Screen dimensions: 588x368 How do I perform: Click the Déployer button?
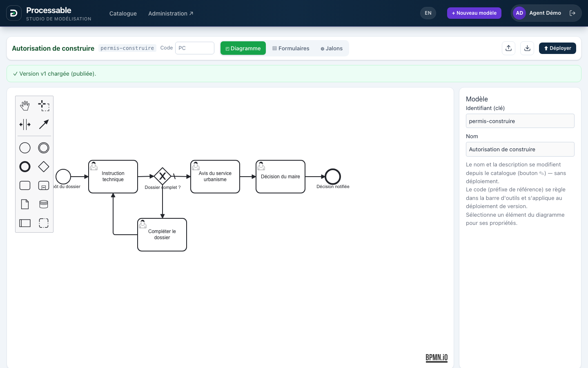tap(557, 48)
